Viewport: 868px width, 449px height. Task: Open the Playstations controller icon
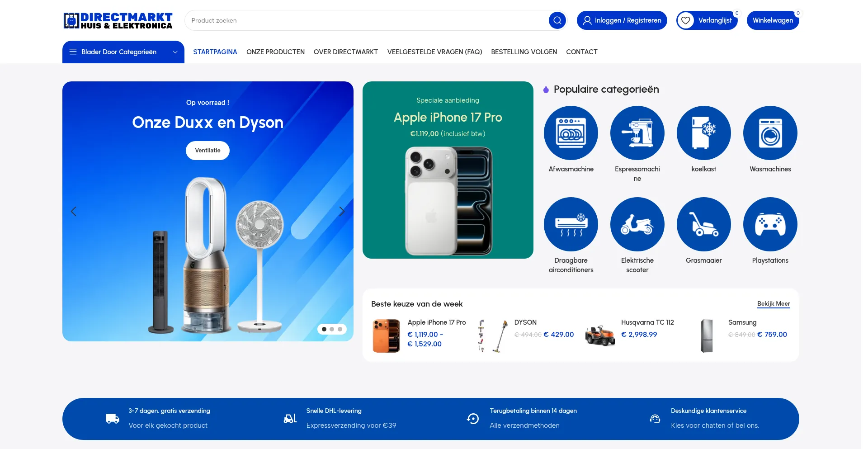click(770, 224)
